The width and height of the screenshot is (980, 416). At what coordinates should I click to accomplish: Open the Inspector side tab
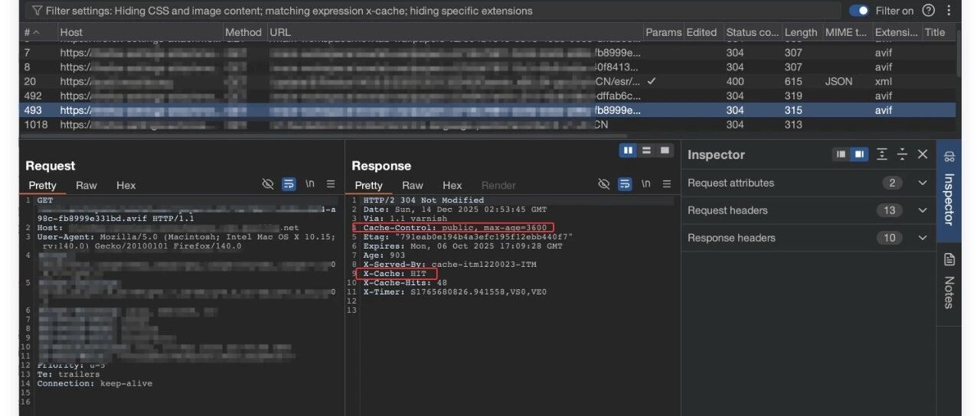[949, 191]
